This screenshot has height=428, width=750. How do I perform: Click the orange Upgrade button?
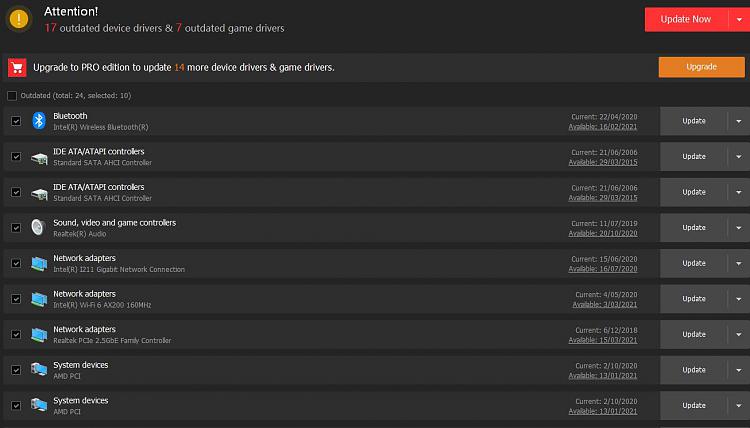(x=701, y=67)
